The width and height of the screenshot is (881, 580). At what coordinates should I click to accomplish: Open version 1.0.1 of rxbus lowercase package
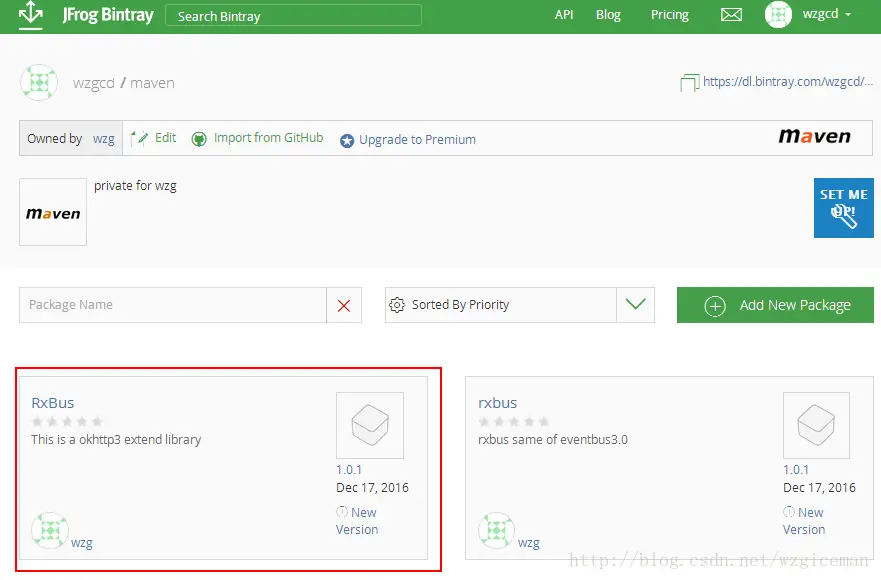click(x=796, y=469)
